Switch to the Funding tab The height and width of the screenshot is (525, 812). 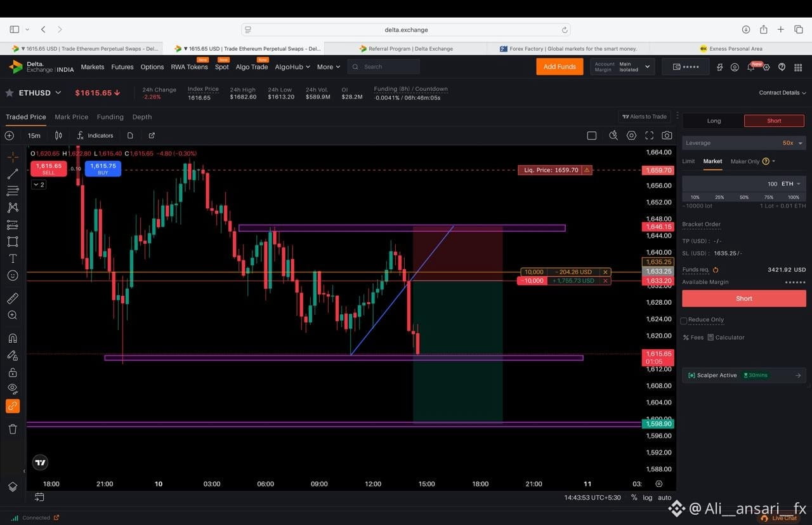coord(110,117)
